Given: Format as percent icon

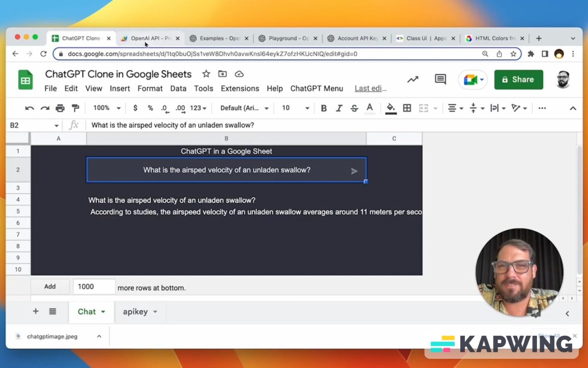Looking at the screenshot, I should coord(150,108).
